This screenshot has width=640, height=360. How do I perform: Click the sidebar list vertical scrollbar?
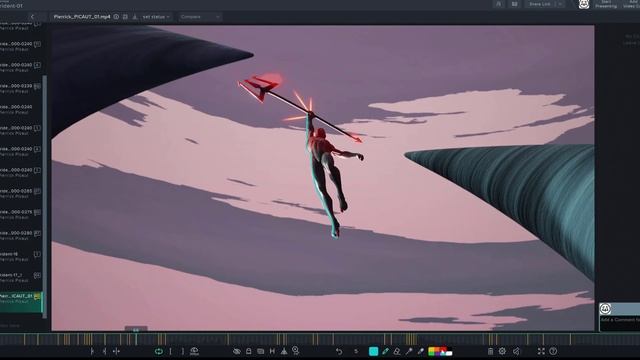[x=45, y=196]
